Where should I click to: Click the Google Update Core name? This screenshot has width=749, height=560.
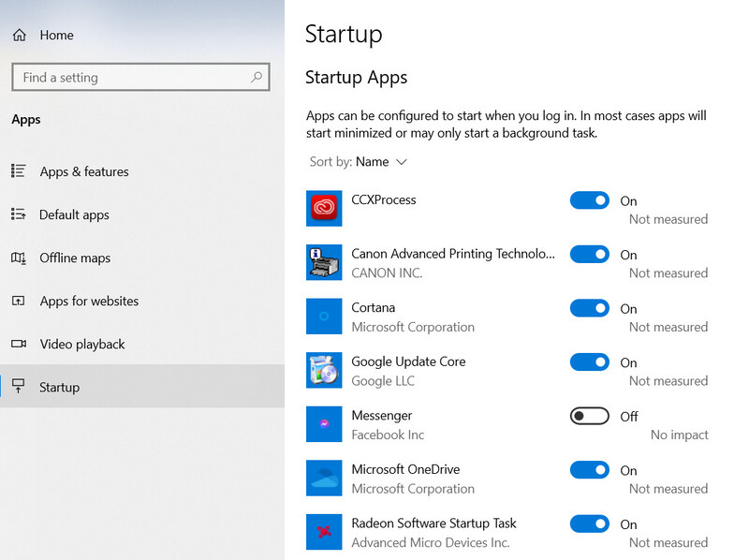click(x=408, y=361)
